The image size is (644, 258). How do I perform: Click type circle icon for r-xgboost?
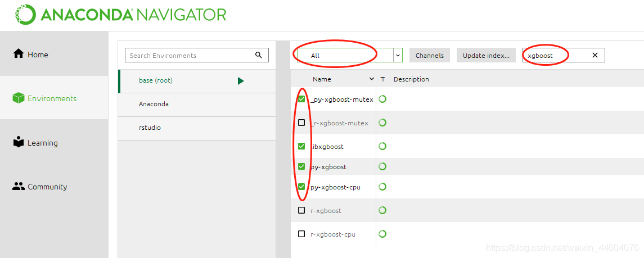[x=382, y=210]
